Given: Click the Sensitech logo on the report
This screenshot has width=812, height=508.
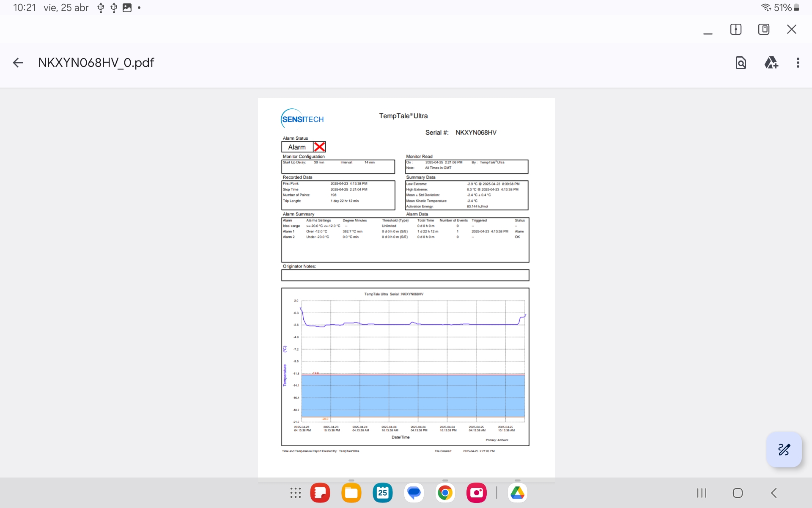Looking at the screenshot, I should pyautogui.click(x=302, y=119).
